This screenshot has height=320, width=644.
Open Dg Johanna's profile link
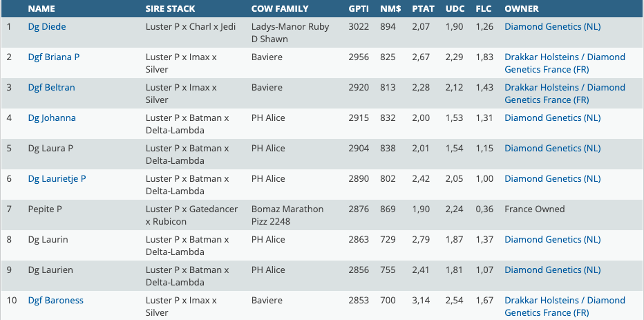(52, 118)
